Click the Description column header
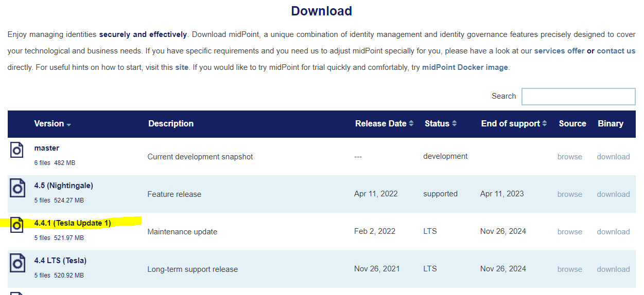Viewport: 644px width, 295px height. click(x=171, y=124)
